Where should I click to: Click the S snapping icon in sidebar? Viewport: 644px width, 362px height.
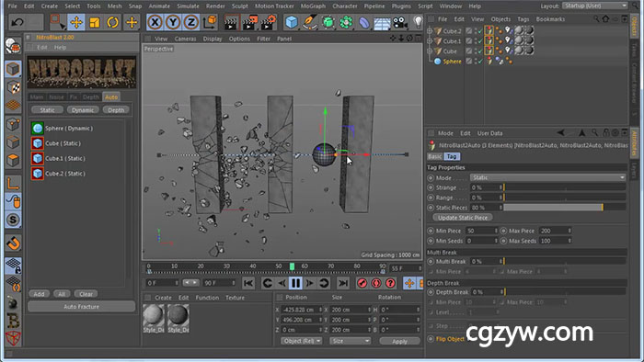coord(13,221)
